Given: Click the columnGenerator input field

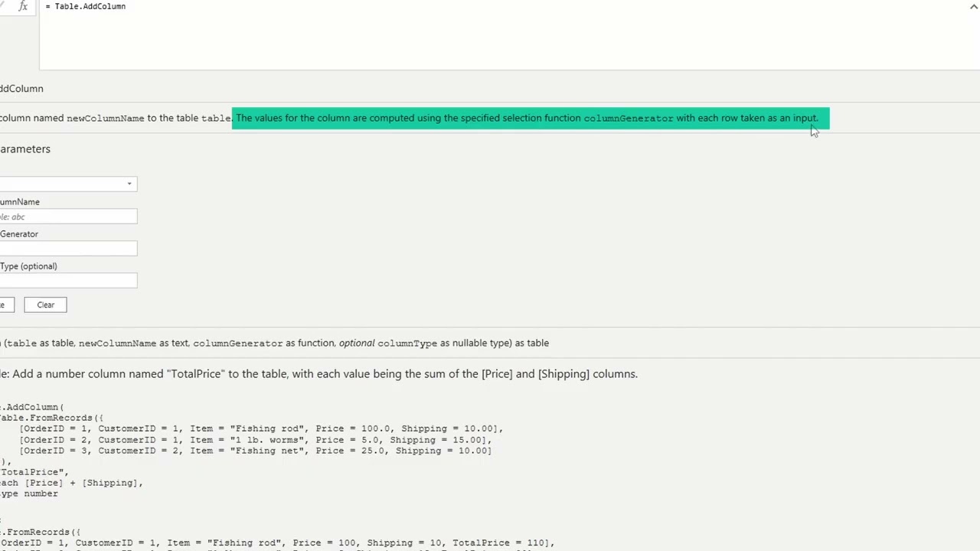Looking at the screenshot, I should [68, 249].
